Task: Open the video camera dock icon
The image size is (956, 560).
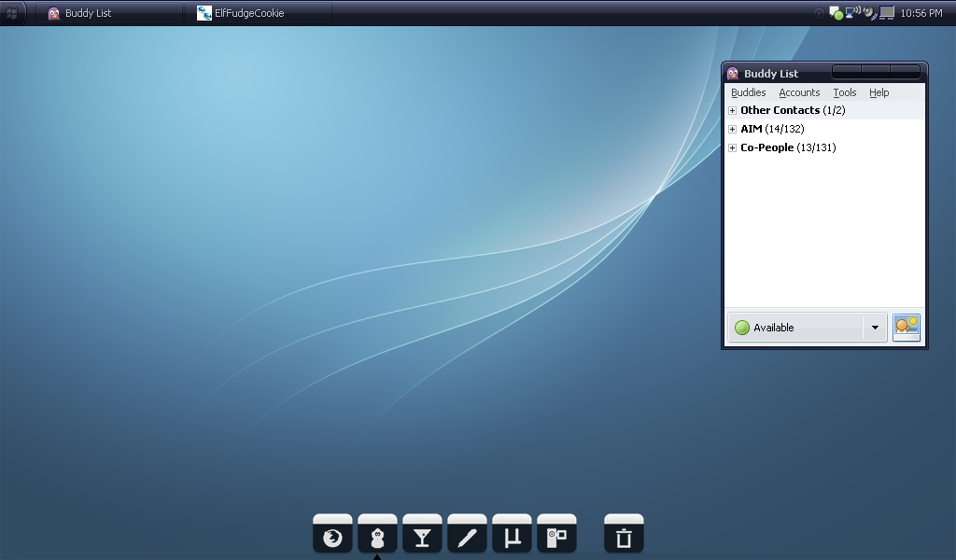Action: click(556, 536)
